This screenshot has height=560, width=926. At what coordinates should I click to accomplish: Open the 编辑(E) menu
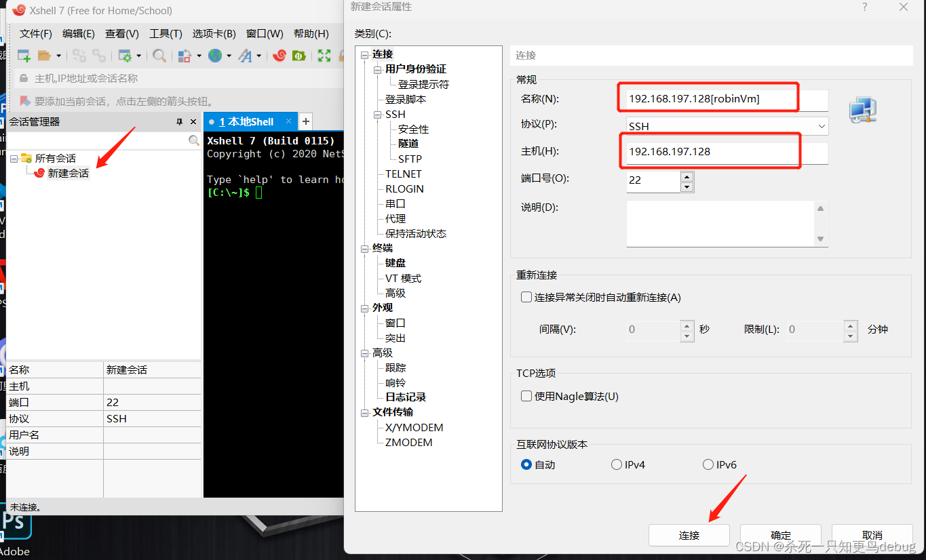pyautogui.click(x=79, y=33)
